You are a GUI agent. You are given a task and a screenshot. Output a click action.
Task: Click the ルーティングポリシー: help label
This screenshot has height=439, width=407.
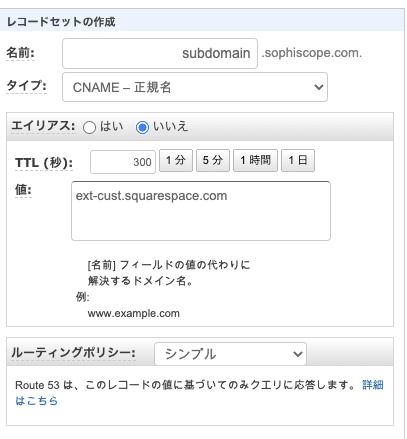73,353
